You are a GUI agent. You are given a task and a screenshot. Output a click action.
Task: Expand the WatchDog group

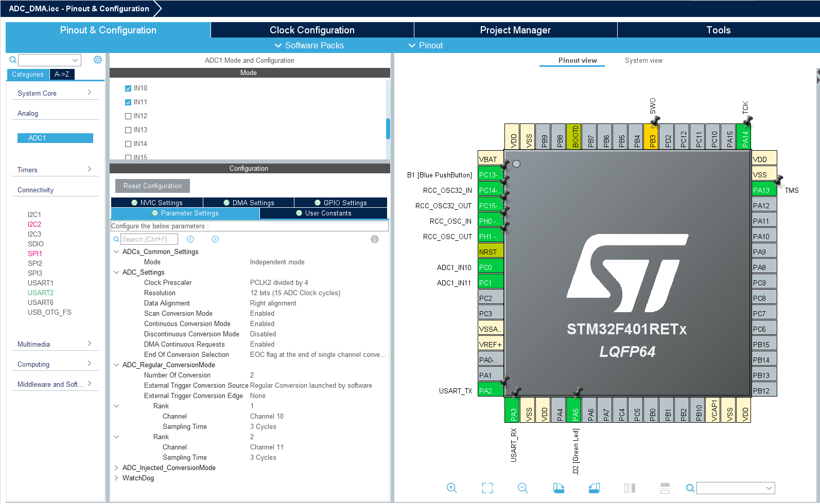(x=116, y=478)
